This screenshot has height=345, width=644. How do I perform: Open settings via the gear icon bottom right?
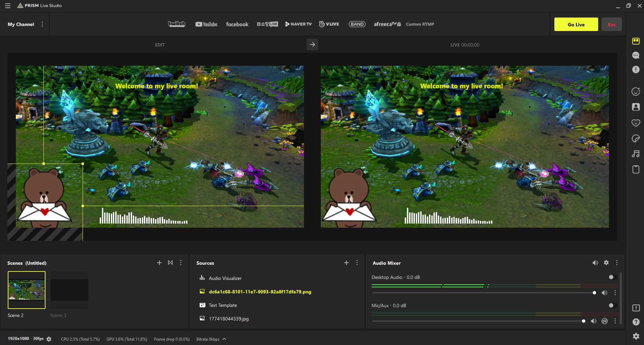click(x=636, y=336)
